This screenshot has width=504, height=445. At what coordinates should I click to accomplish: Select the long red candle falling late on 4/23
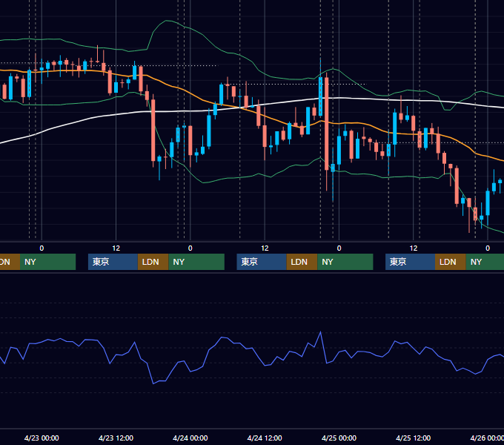tap(153, 131)
